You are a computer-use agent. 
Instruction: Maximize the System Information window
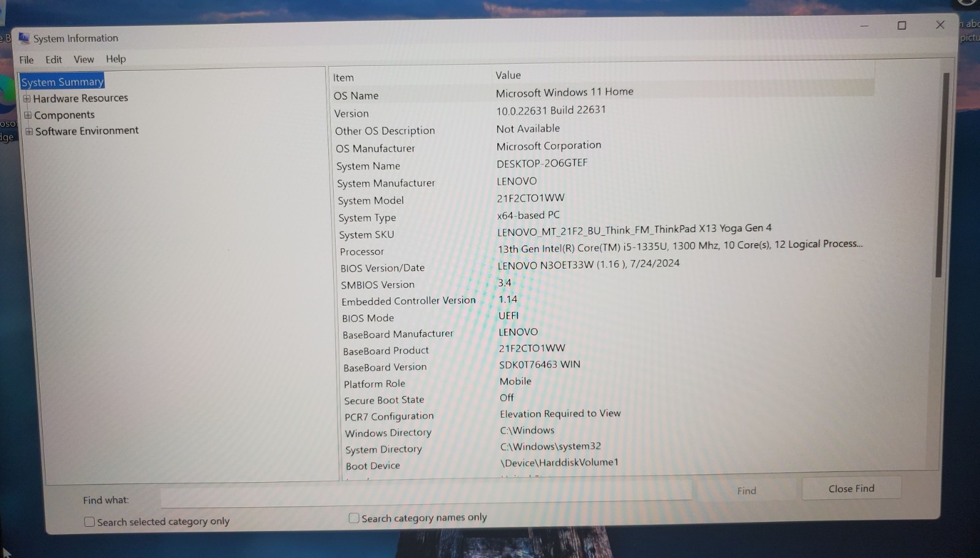coord(902,25)
